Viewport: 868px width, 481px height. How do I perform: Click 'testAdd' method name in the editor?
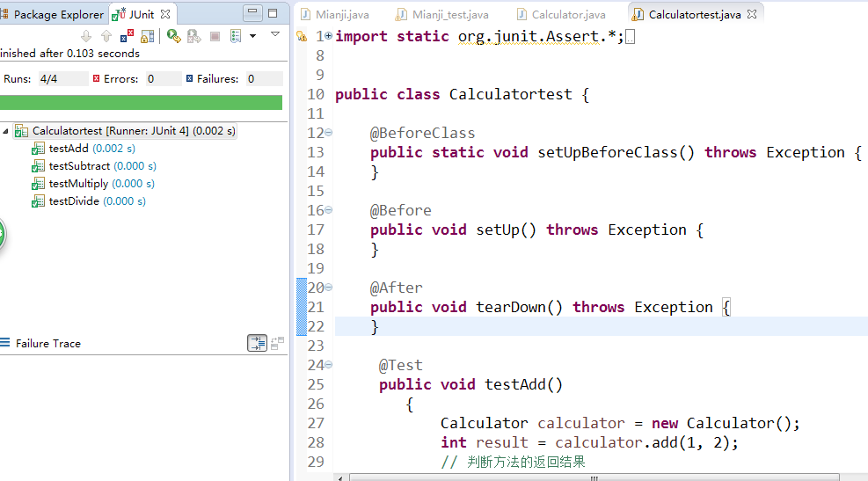[515, 384]
